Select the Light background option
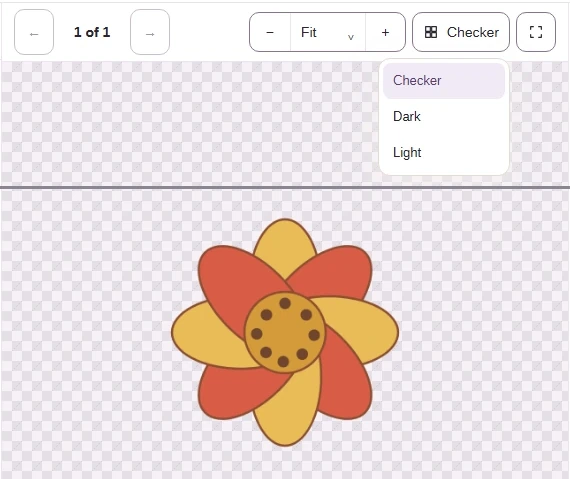This screenshot has height=479, width=570. (444, 152)
